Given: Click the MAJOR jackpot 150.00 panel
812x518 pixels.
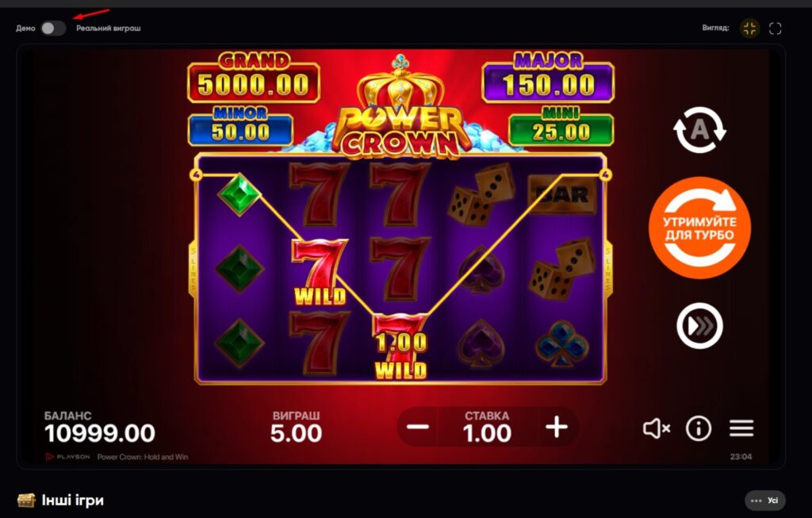Looking at the screenshot, I should click(x=548, y=78).
